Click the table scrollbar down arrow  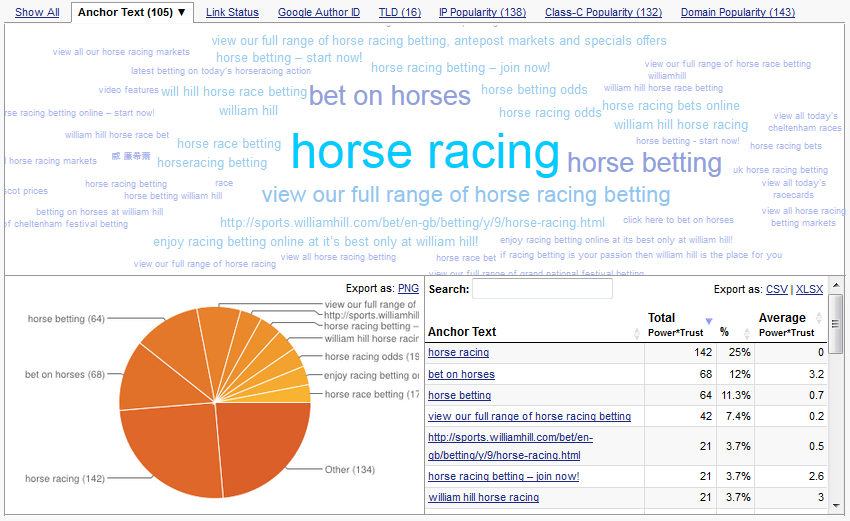tap(836, 505)
